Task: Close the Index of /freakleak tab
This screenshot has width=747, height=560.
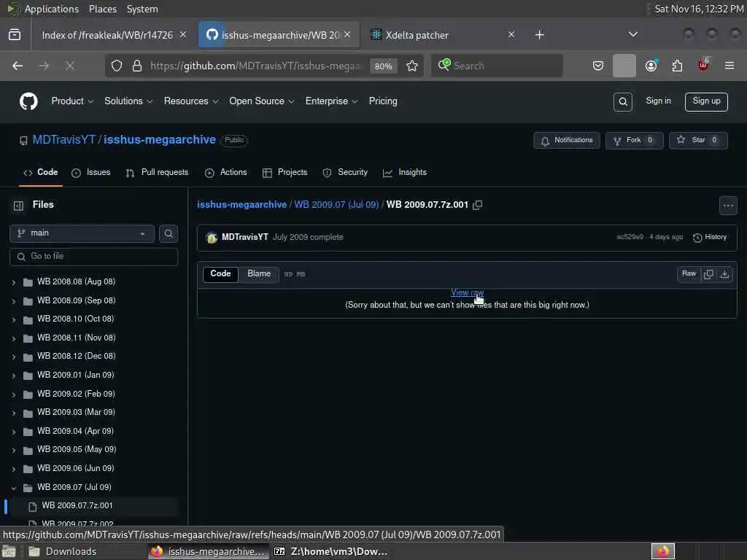Action: pos(183,34)
